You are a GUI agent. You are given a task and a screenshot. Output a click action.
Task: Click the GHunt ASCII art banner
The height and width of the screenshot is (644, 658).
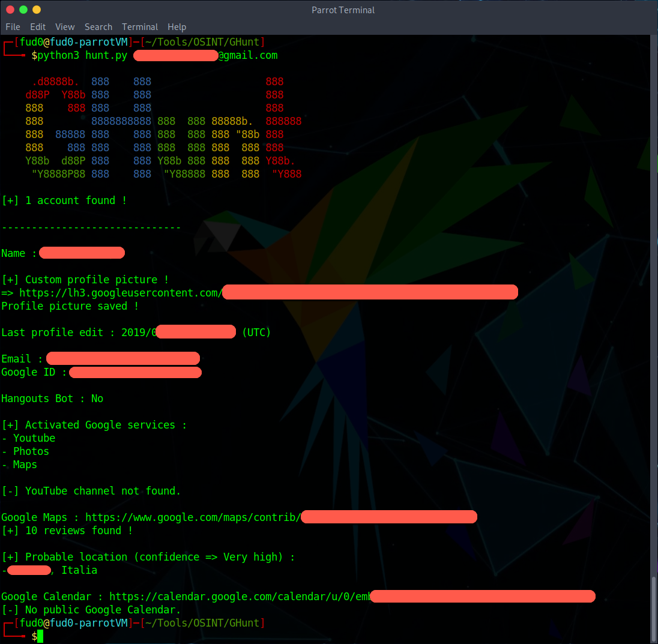(x=163, y=128)
